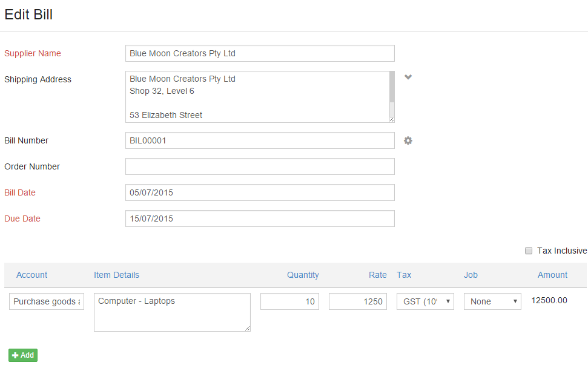Select the Due Date field

260,218
